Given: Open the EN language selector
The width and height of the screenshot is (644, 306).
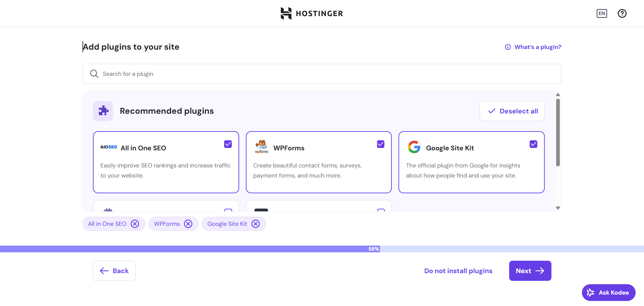Looking at the screenshot, I should (x=602, y=13).
